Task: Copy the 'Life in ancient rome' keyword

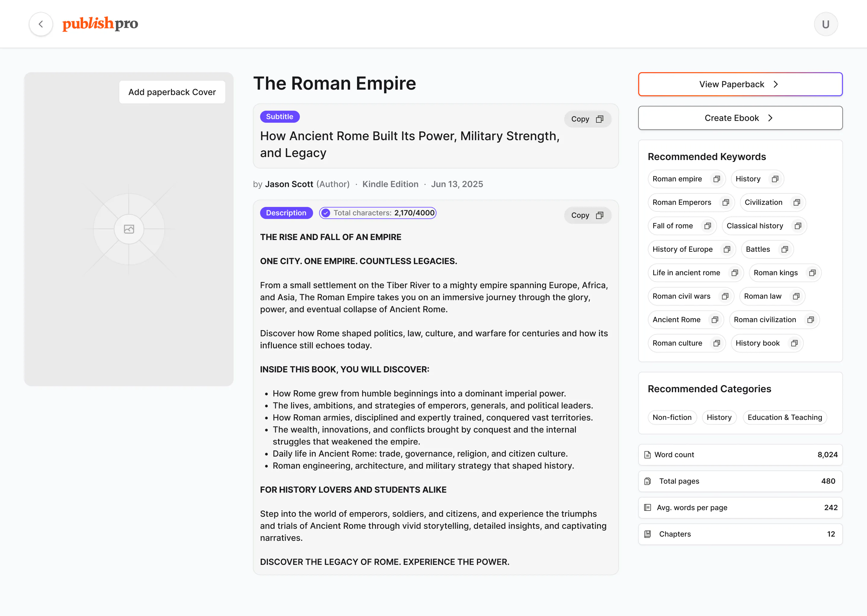Action: click(735, 273)
